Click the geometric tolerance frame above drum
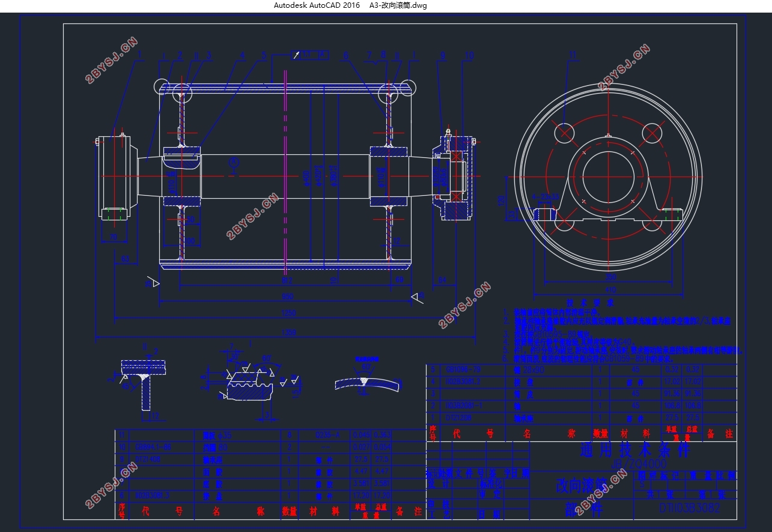Viewport: 772px width, 532px height. click(311, 55)
